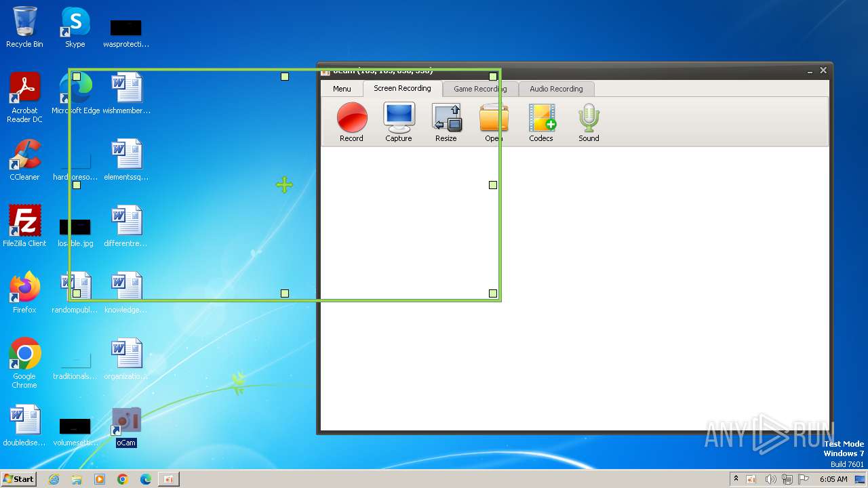This screenshot has height=488, width=868.
Task: Select the oCam desktop shortcut
Action: point(126,427)
